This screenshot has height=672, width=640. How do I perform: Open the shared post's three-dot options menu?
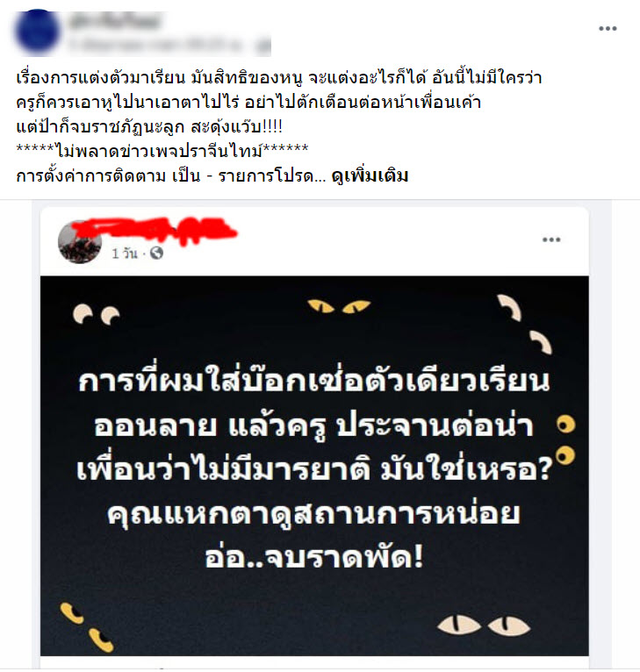point(551,239)
